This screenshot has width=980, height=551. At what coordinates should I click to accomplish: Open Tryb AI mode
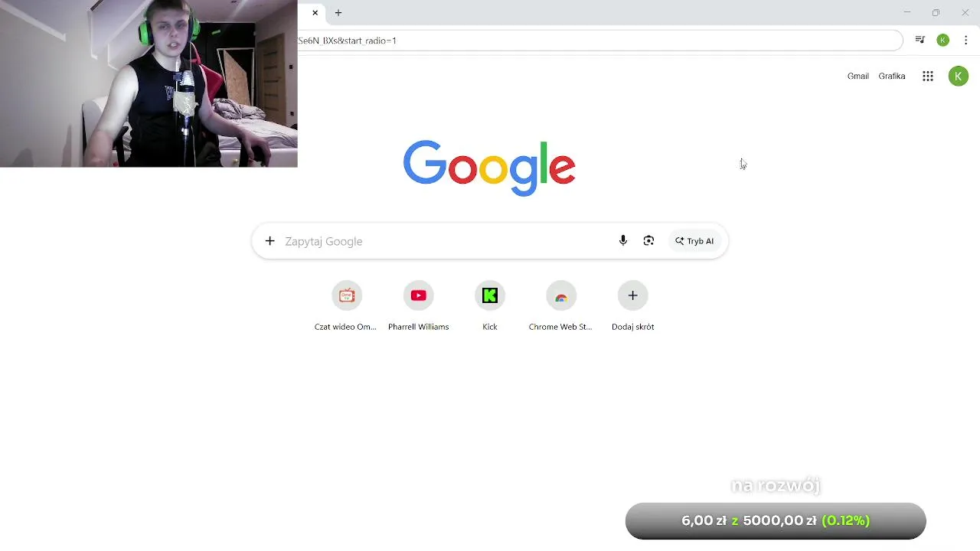[x=694, y=241]
